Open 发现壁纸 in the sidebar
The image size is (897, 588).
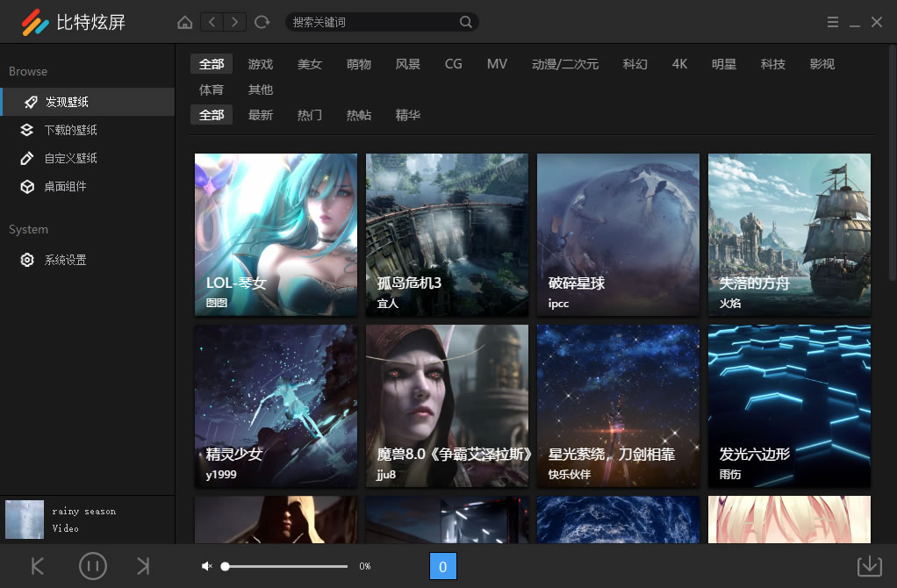pyautogui.click(x=88, y=102)
